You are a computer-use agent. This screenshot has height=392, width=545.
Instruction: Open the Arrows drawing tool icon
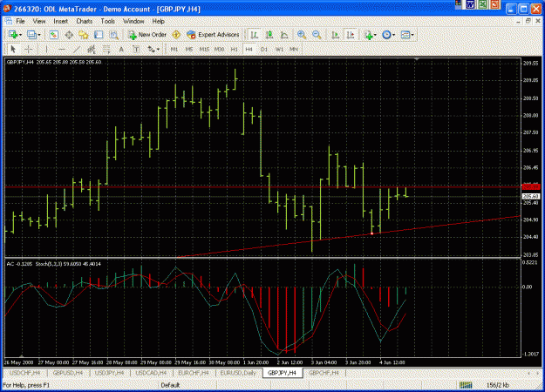[x=151, y=50]
